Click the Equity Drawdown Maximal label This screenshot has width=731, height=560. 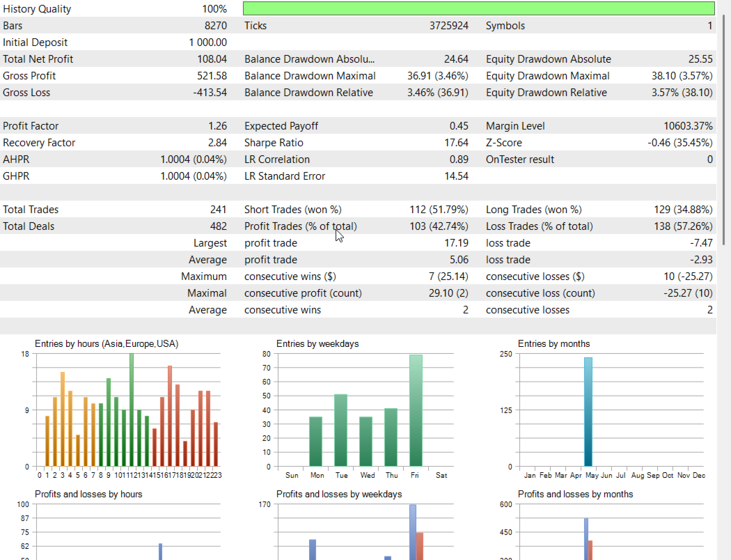[x=547, y=76]
